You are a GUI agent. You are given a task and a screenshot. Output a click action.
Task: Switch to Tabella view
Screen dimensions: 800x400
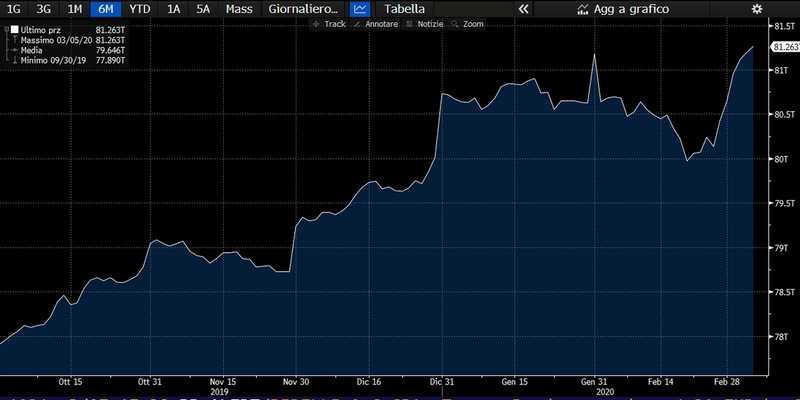point(404,9)
